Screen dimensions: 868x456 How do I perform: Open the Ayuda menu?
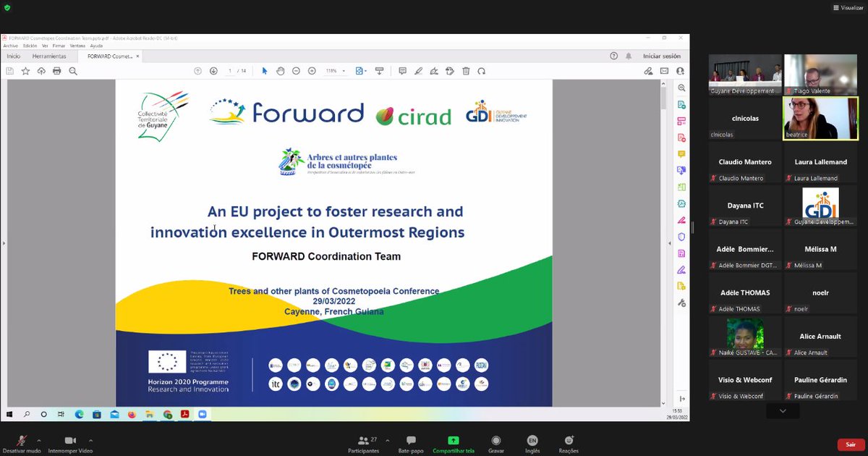(96, 46)
